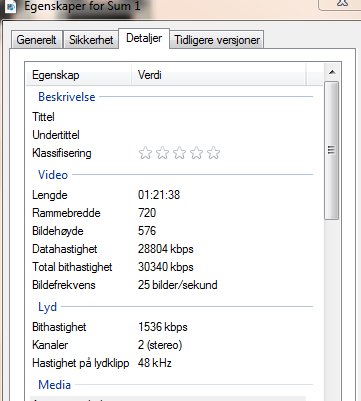Select the Bildefrekvens property label

(64, 285)
